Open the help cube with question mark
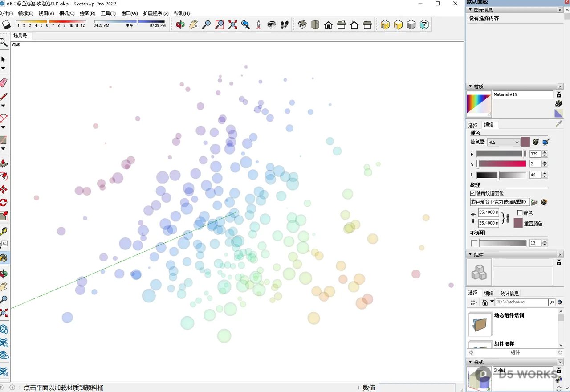 coord(424,25)
